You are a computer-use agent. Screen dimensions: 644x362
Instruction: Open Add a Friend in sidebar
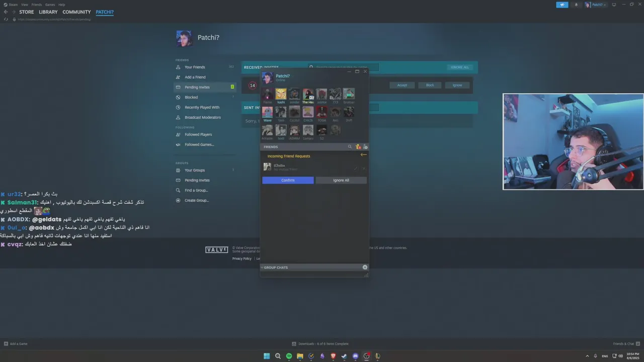(x=195, y=77)
